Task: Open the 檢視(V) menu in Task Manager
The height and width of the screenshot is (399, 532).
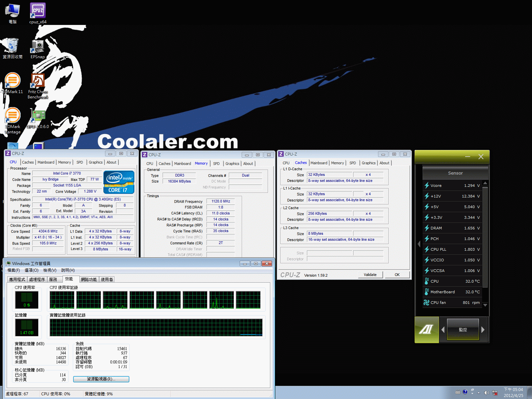Action: 50,270
